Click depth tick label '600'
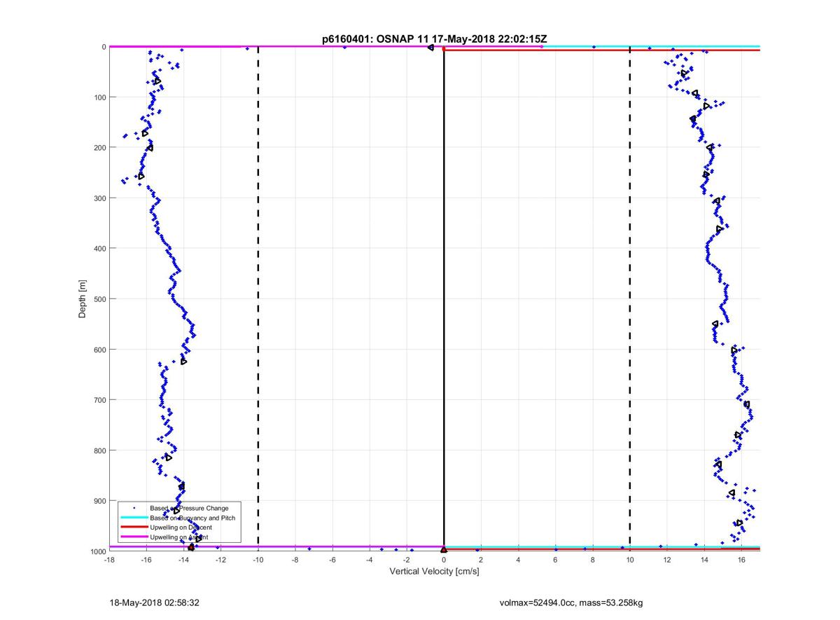 [x=99, y=350]
